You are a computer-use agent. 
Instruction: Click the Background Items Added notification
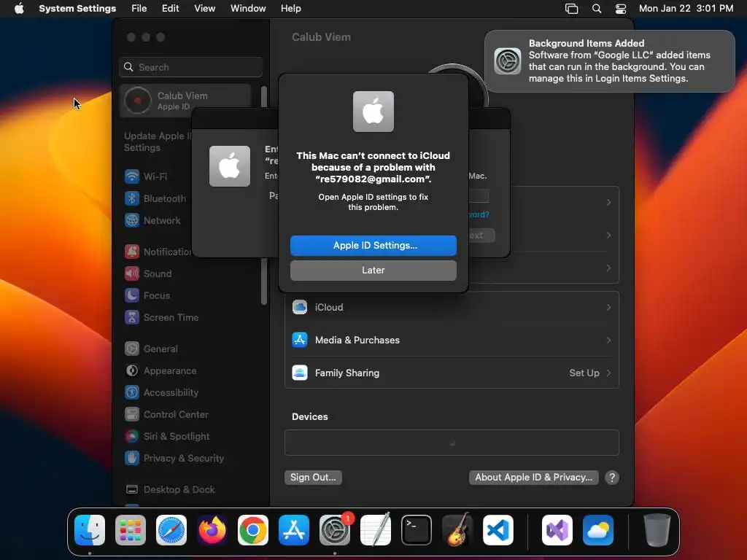point(610,61)
